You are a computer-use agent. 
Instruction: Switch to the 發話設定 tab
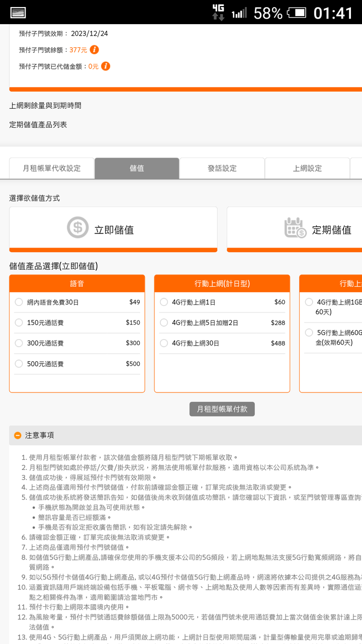click(x=222, y=168)
